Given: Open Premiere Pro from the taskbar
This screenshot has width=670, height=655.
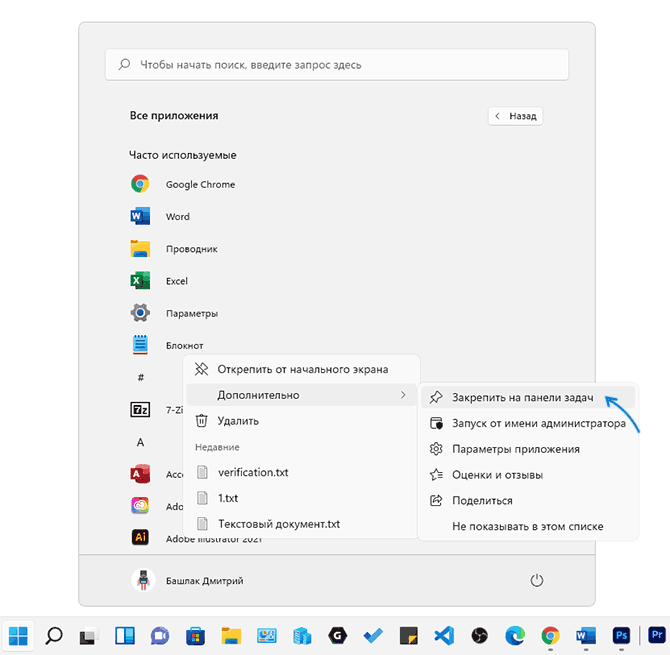Looking at the screenshot, I should pyautogui.click(x=657, y=635).
